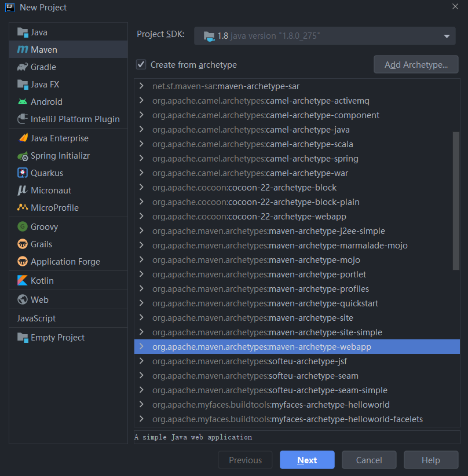This screenshot has width=468, height=476.
Task: Click the Quarkus logo icon
Action: tap(23, 173)
